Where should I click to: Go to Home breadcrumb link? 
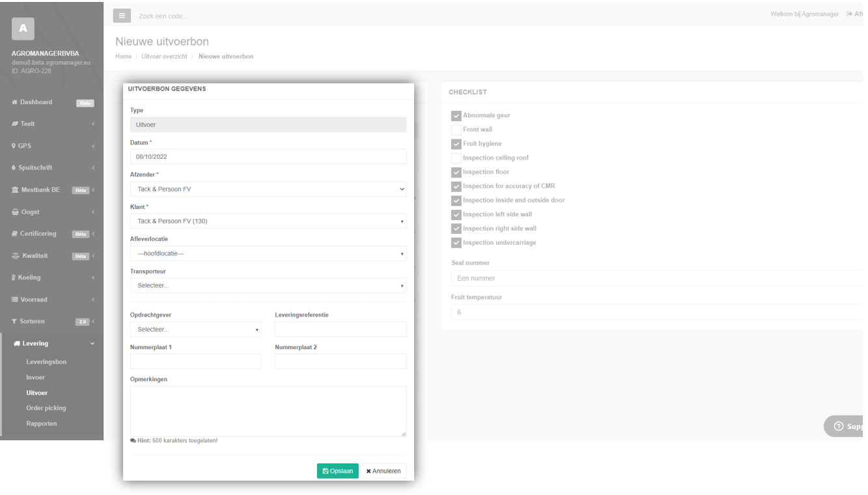click(124, 57)
